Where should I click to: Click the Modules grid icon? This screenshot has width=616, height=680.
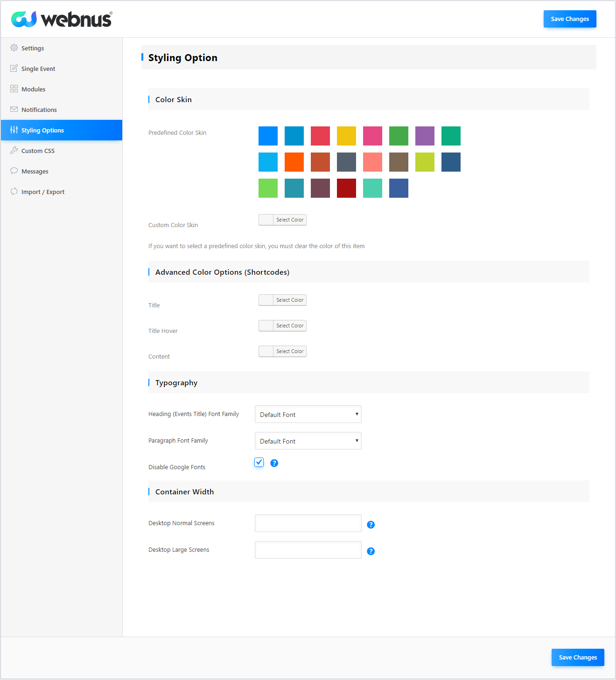pyautogui.click(x=14, y=89)
